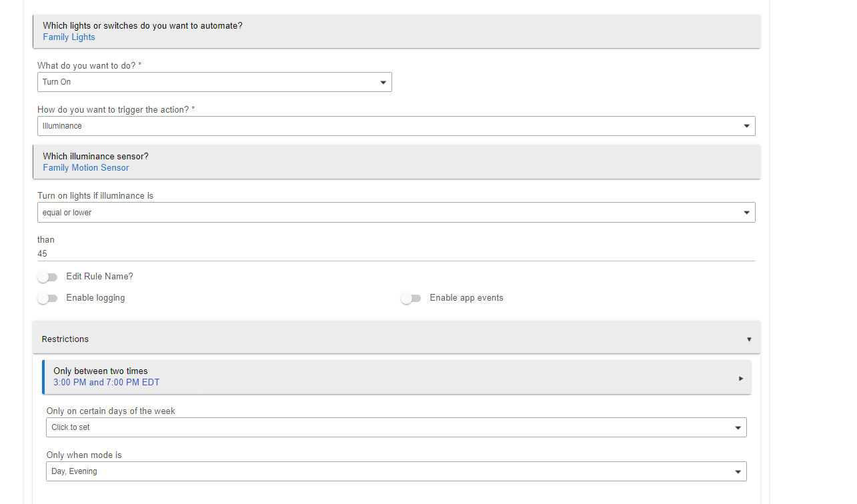Open the Turn On action dropdown
This screenshot has height=504, width=857.
[x=214, y=82]
